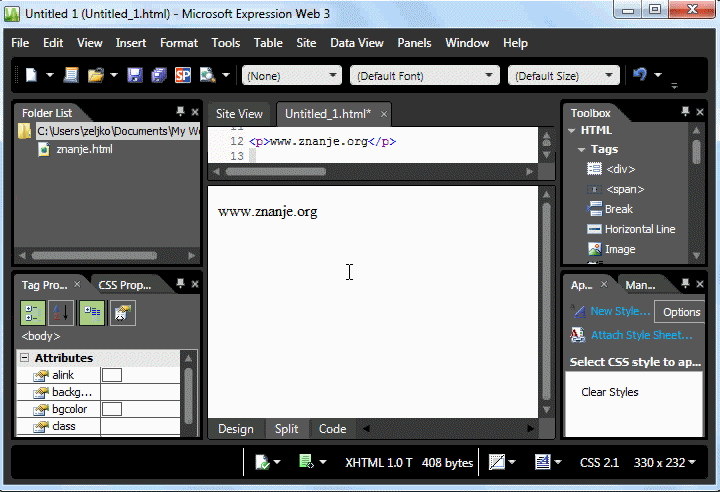720x492 pixels.
Task: Toggle Show set properties on top button
Action: pyautogui.click(x=91, y=313)
